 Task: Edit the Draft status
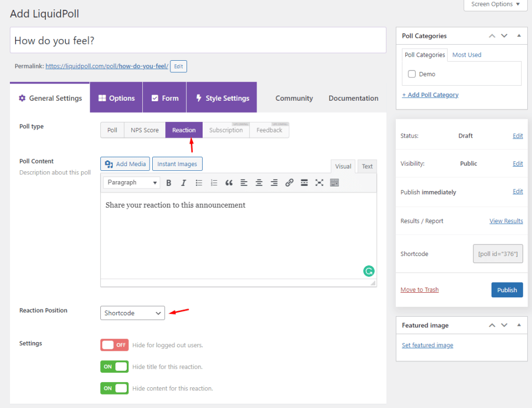[517, 136]
